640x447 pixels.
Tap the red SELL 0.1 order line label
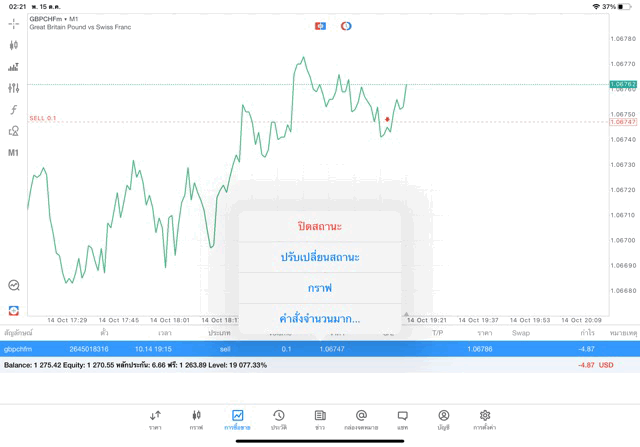42,118
